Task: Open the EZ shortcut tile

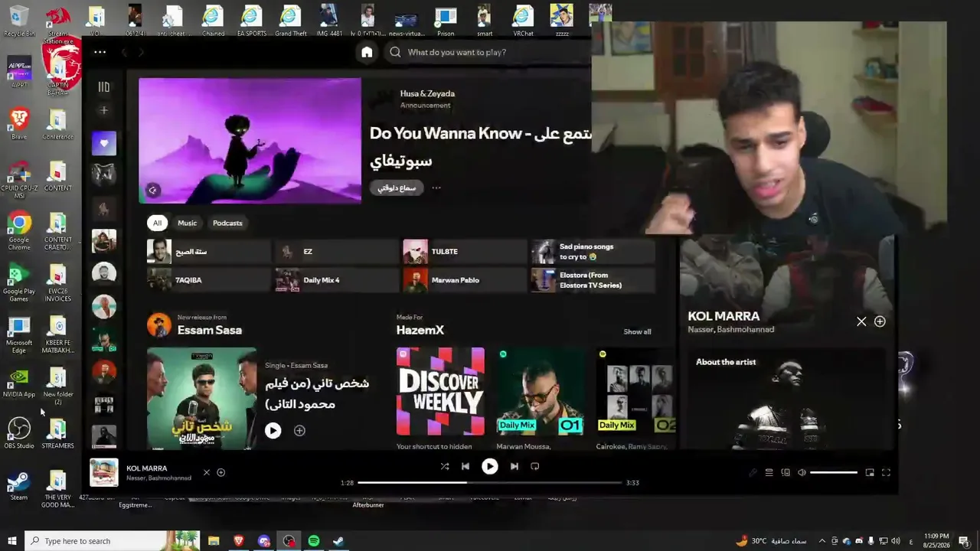Action: click(x=338, y=252)
